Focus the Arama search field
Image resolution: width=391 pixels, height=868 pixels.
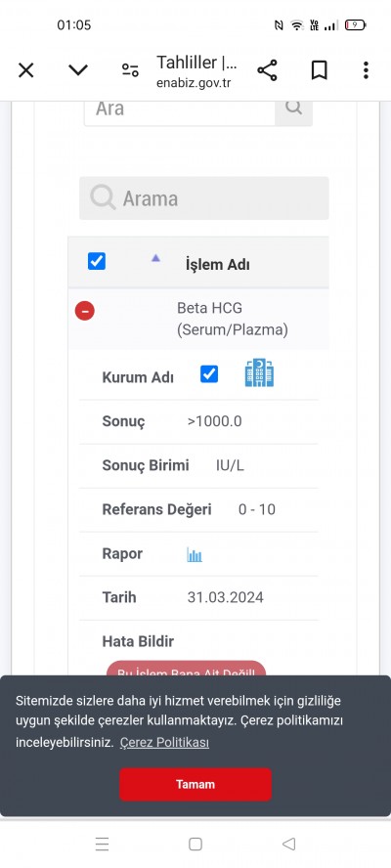[203, 198]
